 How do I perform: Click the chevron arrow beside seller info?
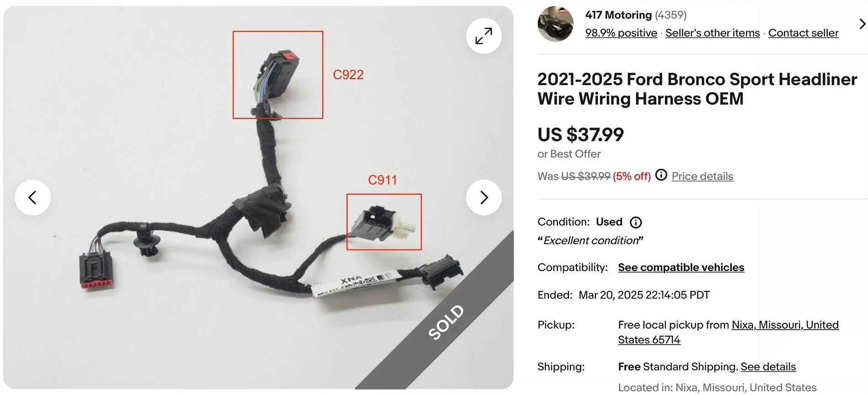click(x=862, y=24)
